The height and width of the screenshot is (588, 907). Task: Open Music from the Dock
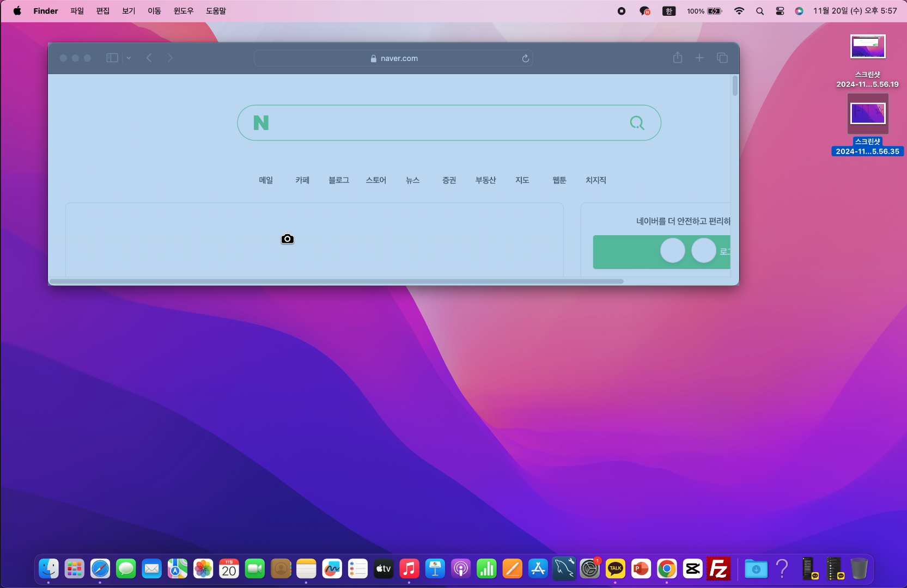[x=409, y=569]
